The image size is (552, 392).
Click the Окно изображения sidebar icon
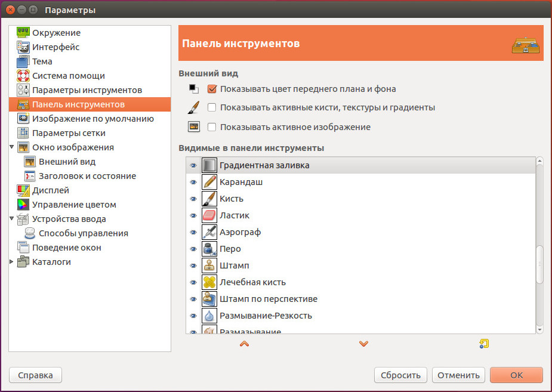pos(23,147)
